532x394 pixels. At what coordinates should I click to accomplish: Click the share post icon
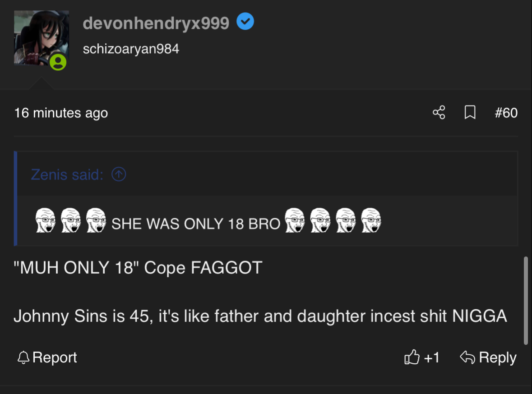point(439,112)
